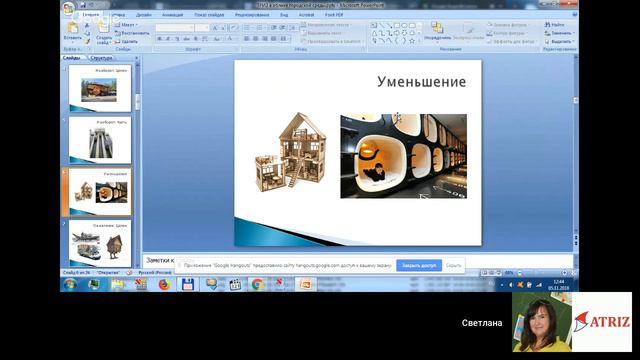Click the PowerPoint help icon
Screen dimensions: 640x360
pyautogui.click(x=574, y=15)
